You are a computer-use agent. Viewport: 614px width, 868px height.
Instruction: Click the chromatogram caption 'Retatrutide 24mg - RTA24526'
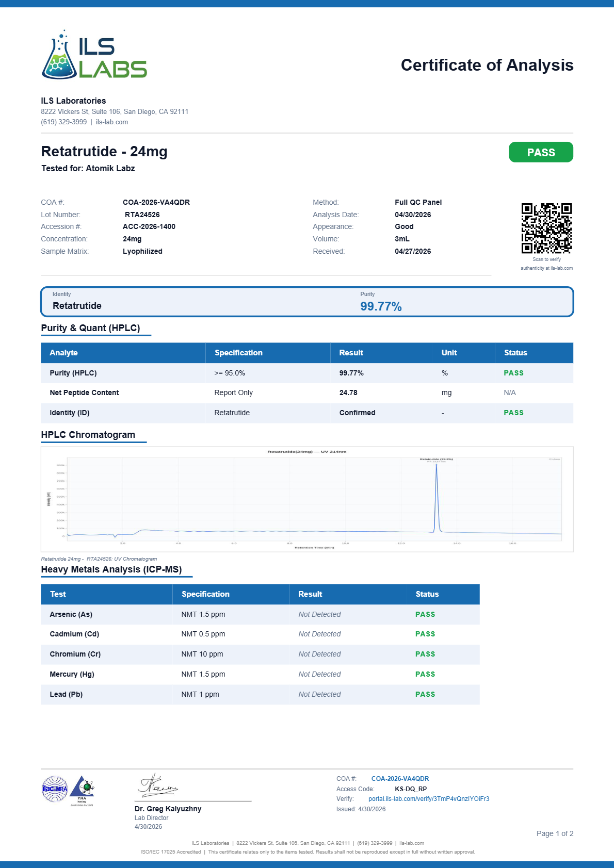(99, 559)
